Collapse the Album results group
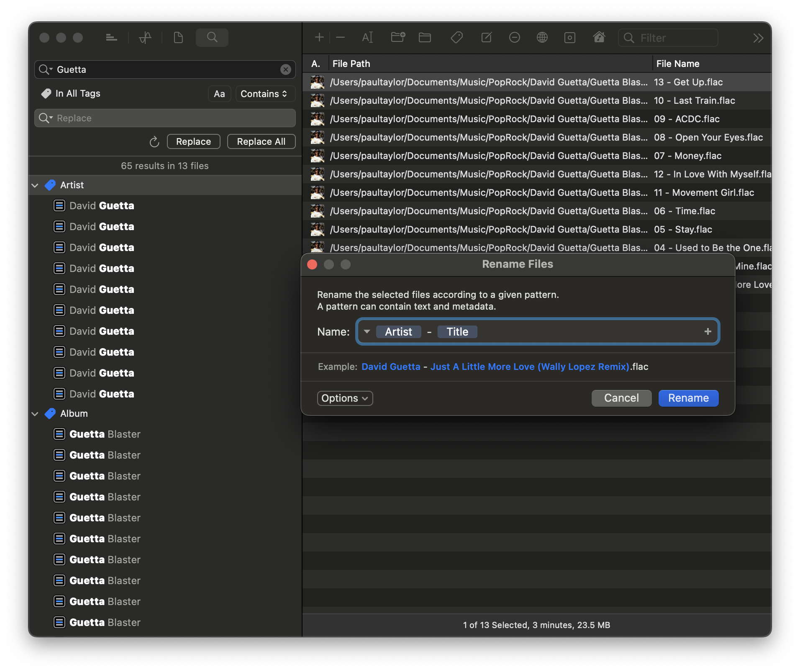The width and height of the screenshot is (800, 672). click(x=35, y=414)
